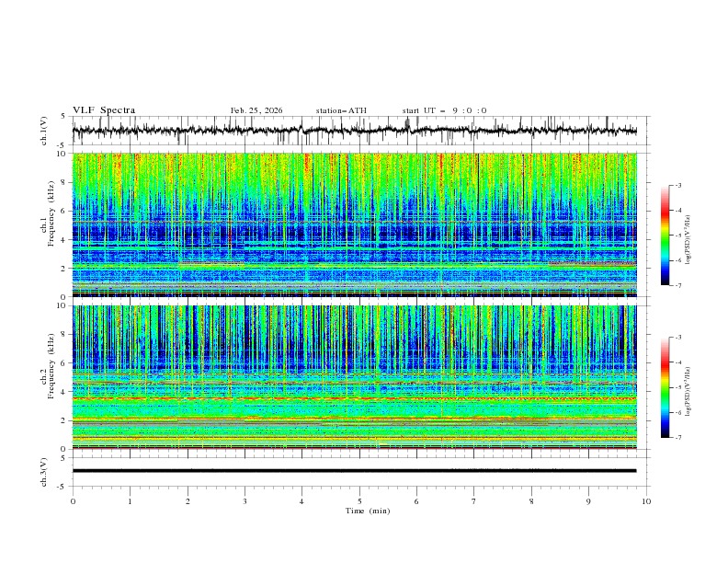Screen dimensions: 728x563
Task: Click time axis tick label "9"
Action: point(588,501)
